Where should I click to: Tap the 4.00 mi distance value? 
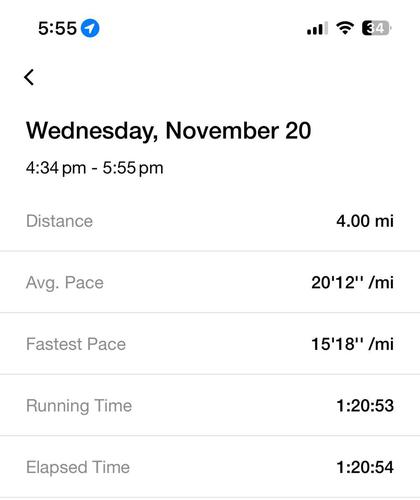[365, 221]
